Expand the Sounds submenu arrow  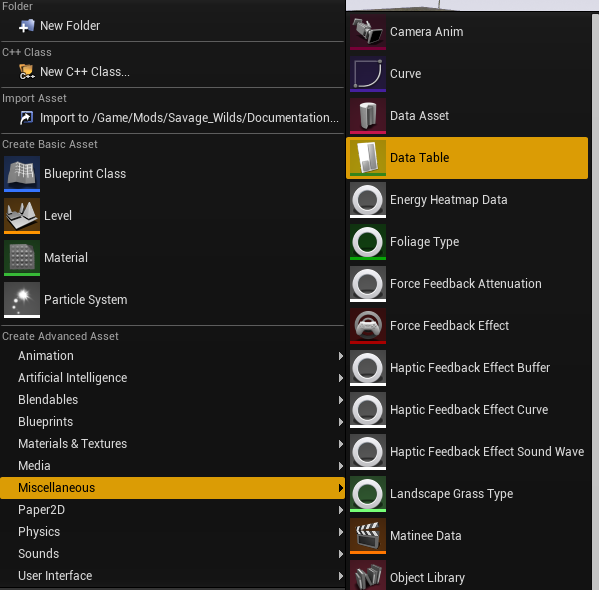[340, 554]
